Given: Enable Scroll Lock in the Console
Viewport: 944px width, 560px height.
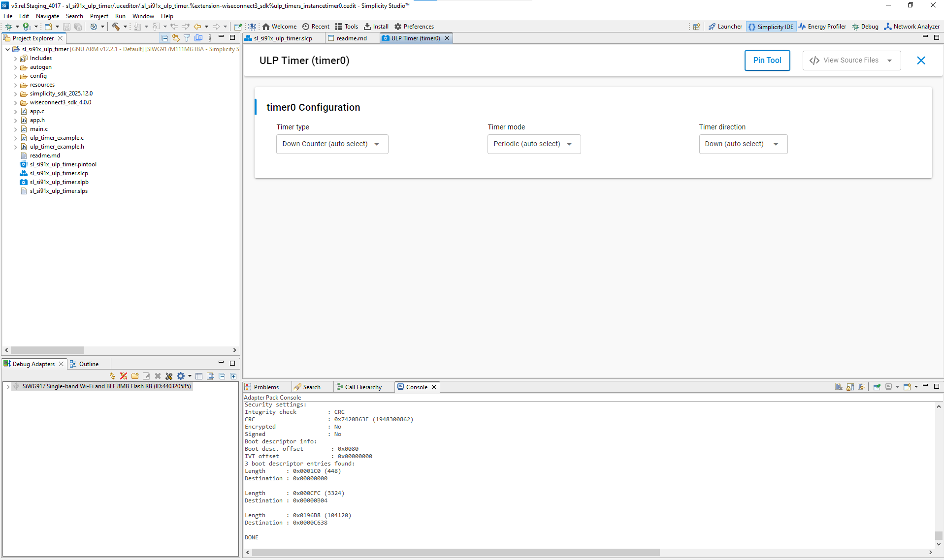Looking at the screenshot, I should click(x=850, y=387).
